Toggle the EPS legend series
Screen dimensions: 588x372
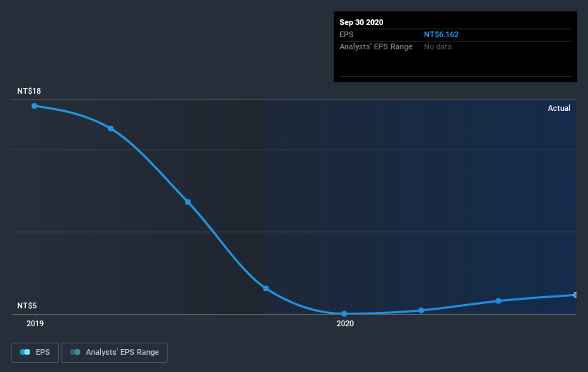point(35,352)
